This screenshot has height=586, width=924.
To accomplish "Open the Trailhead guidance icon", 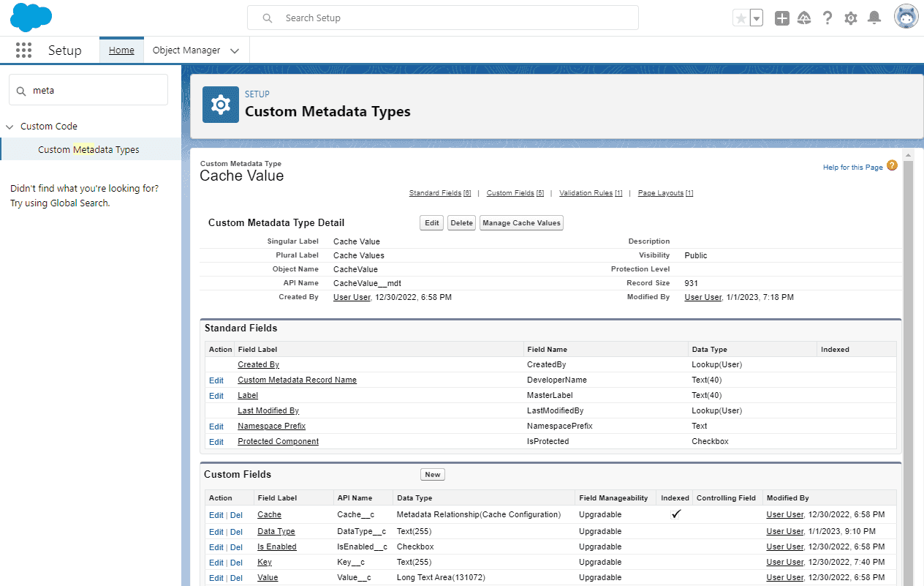I will tap(804, 18).
